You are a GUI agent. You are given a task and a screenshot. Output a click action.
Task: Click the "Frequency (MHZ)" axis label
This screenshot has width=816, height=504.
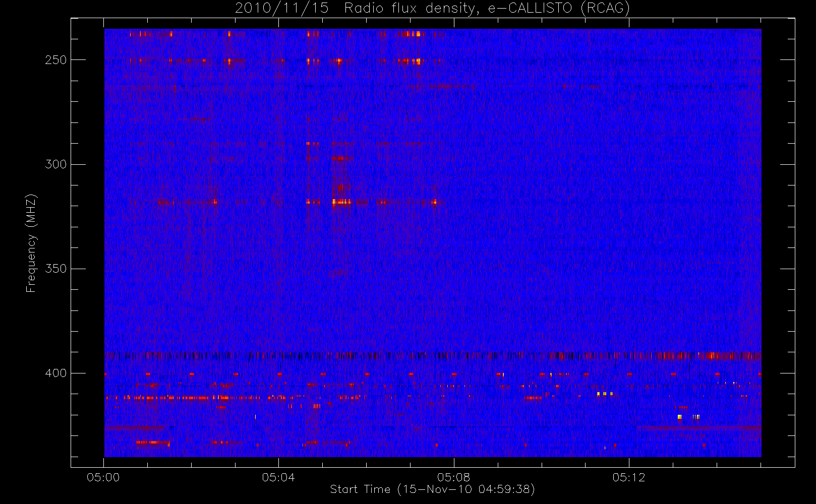tap(31, 243)
